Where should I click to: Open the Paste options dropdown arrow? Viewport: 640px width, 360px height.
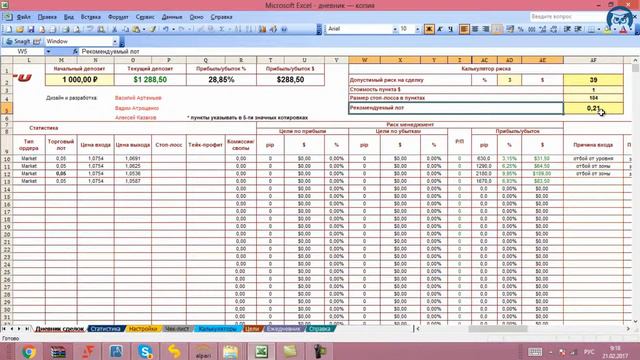coord(144,29)
